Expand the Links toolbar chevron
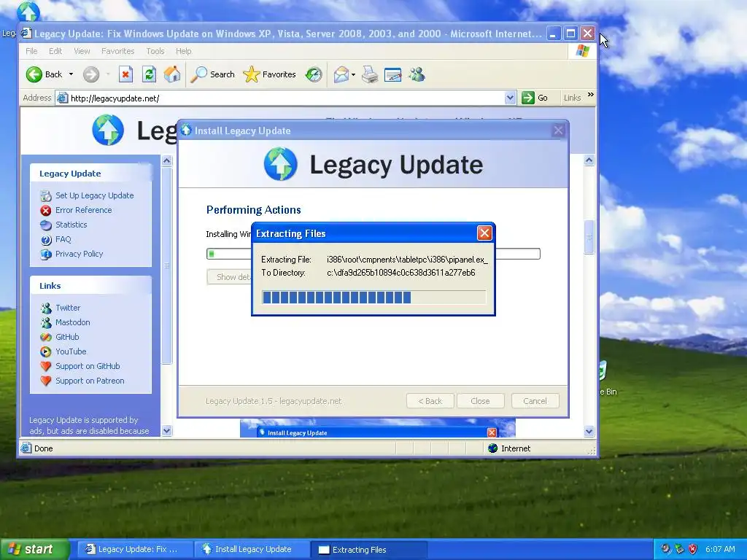747x560 pixels. pyautogui.click(x=591, y=95)
